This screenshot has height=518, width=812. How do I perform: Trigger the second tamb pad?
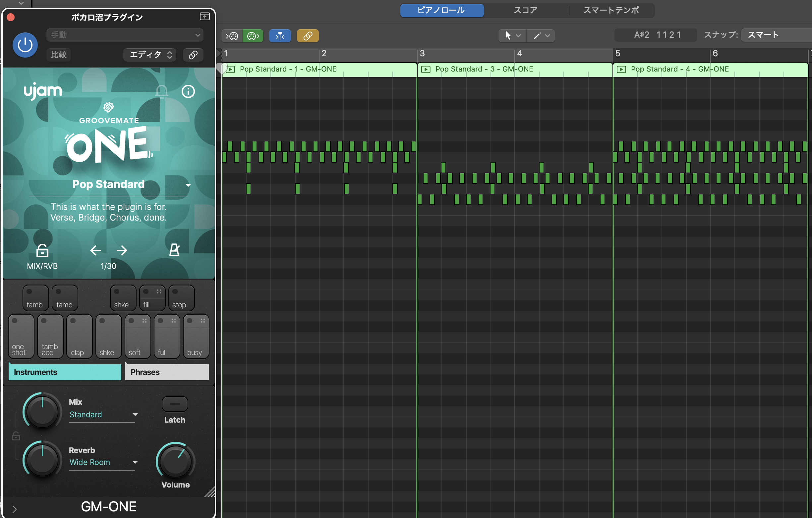click(x=65, y=298)
